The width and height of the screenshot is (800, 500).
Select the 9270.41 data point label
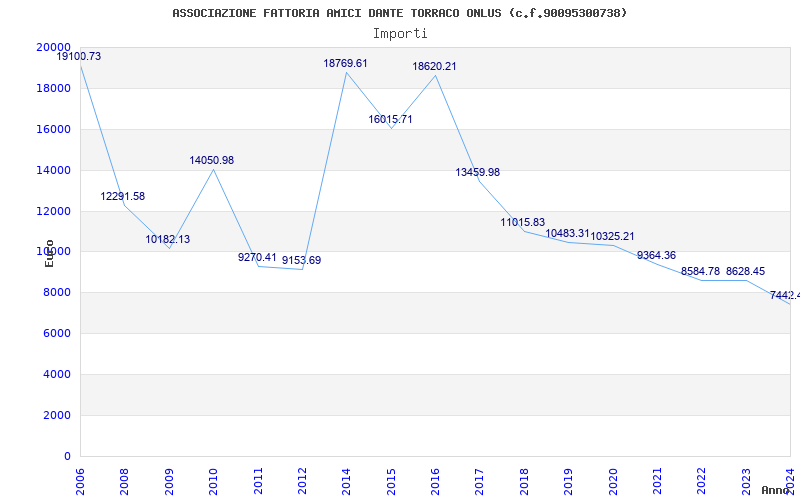pyautogui.click(x=257, y=257)
